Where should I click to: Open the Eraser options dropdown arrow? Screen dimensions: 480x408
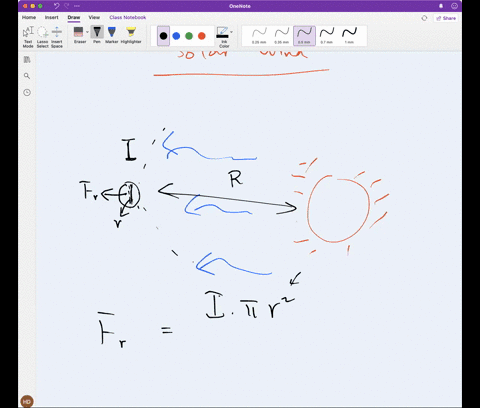[x=87, y=32]
